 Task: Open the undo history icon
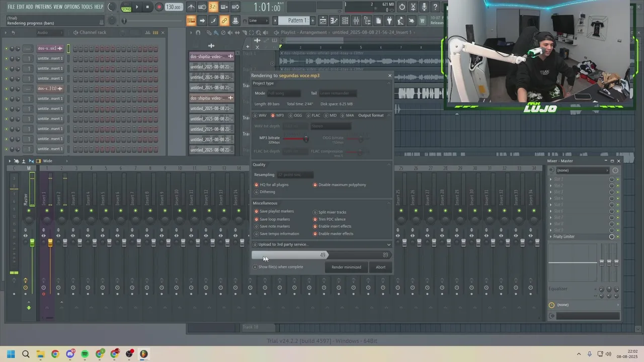click(402, 7)
